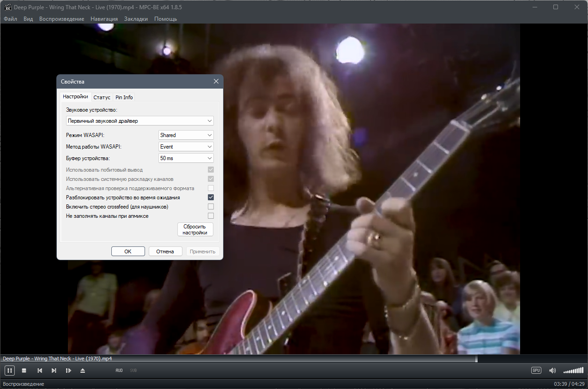Close the Свойства dialog
Image resolution: width=588 pixels, height=389 pixels.
[x=216, y=81]
